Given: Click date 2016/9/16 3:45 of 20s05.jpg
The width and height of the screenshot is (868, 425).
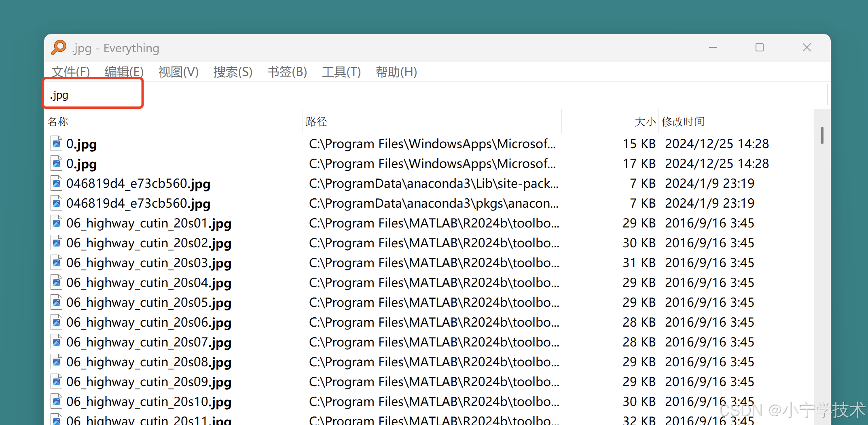Looking at the screenshot, I should click(x=710, y=302).
